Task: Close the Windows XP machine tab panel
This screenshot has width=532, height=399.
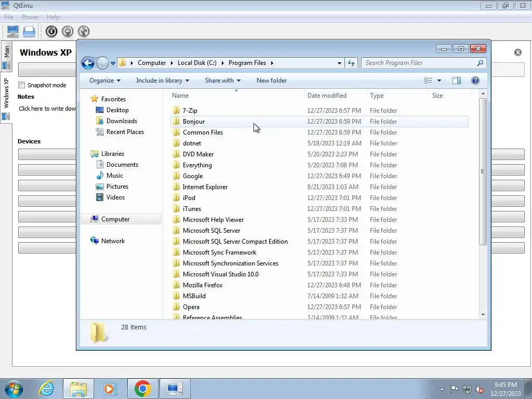Action: (x=518, y=52)
